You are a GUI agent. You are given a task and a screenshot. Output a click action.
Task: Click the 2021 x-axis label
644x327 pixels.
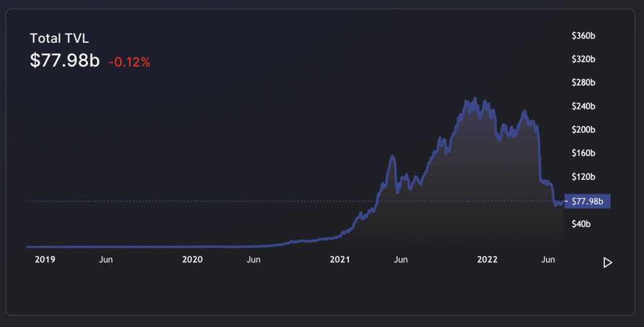coord(340,260)
